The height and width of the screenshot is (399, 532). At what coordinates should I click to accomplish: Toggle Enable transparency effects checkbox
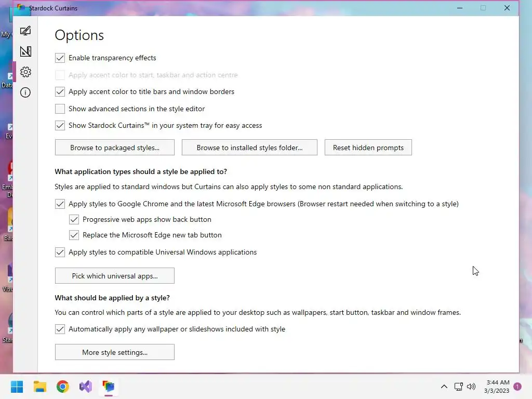pyautogui.click(x=60, y=58)
